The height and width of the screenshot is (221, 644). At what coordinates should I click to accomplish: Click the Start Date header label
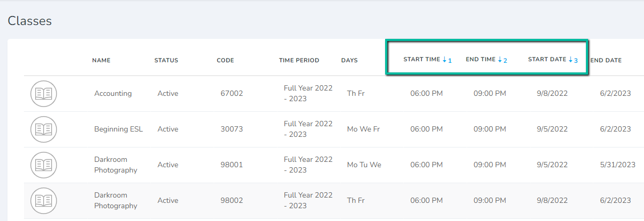(x=547, y=60)
